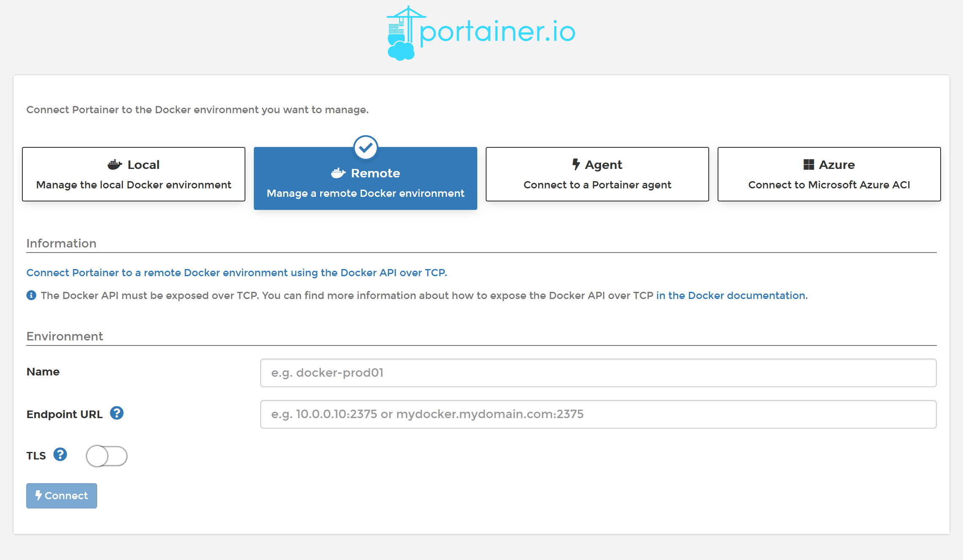Image resolution: width=963 pixels, height=560 pixels.
Task: Click the Docker whale icon on the Local card
Action: [114, 164]
